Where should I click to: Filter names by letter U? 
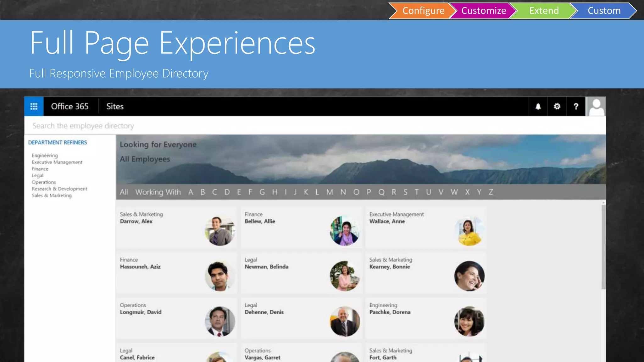[x=429, y=192]
